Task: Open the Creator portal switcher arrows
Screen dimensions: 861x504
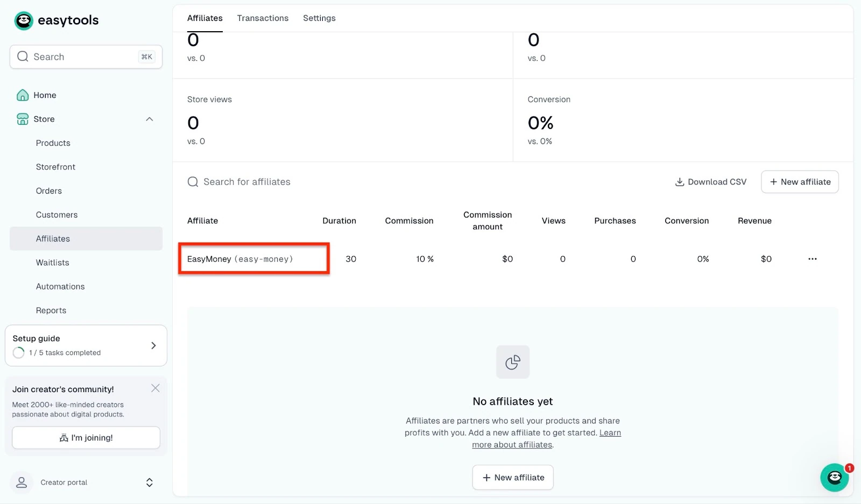Action: 150,482
